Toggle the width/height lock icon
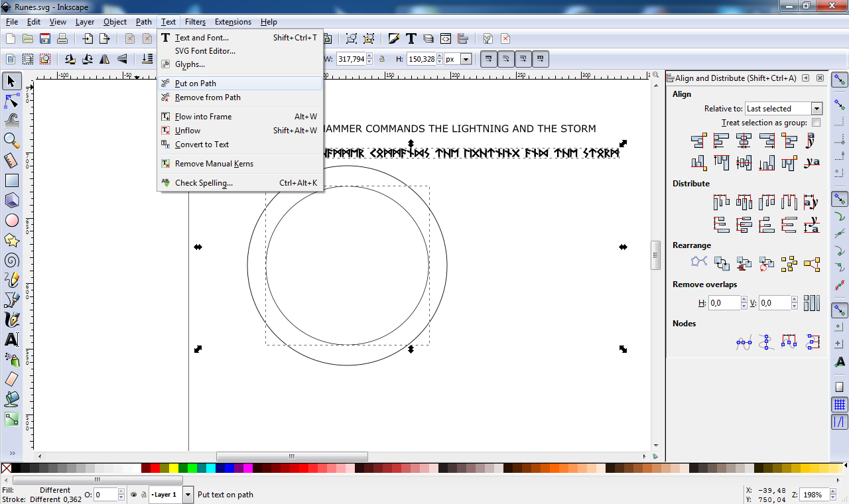This screenshot has height=504, width=849. pyautogui.click(x=381, y=59)
